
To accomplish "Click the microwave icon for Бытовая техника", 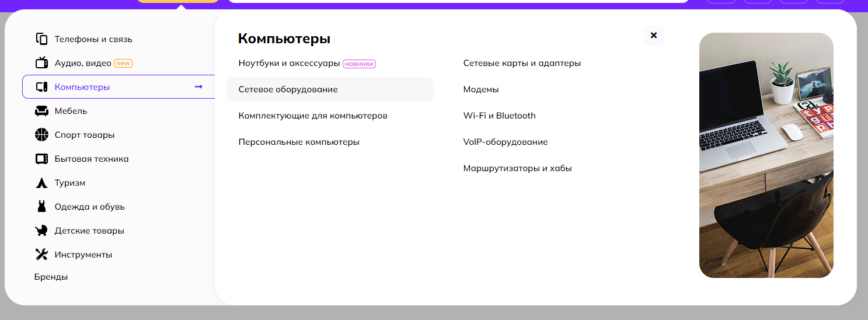I will 41,159.
